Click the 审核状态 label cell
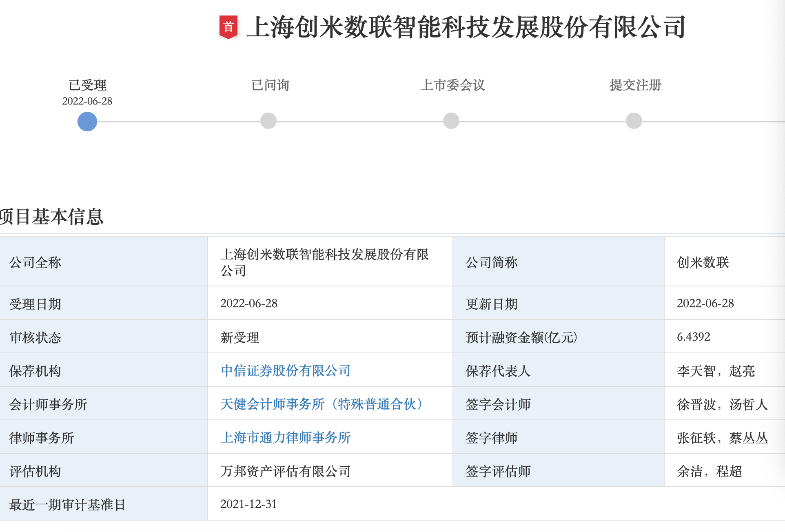This screenshot has height=532, width=785. pos(104,337)
